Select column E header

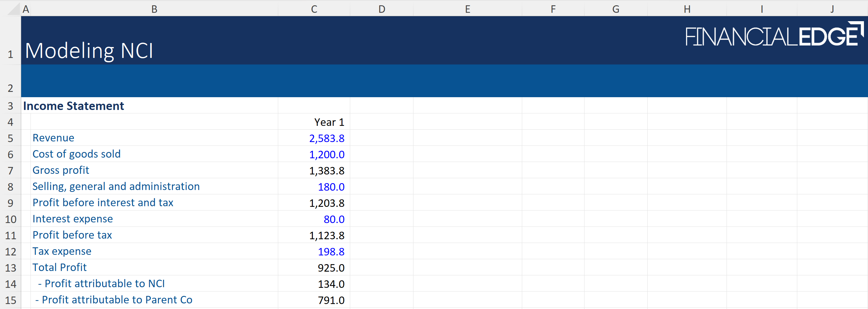pyautogui.click(x=467, y=9)
